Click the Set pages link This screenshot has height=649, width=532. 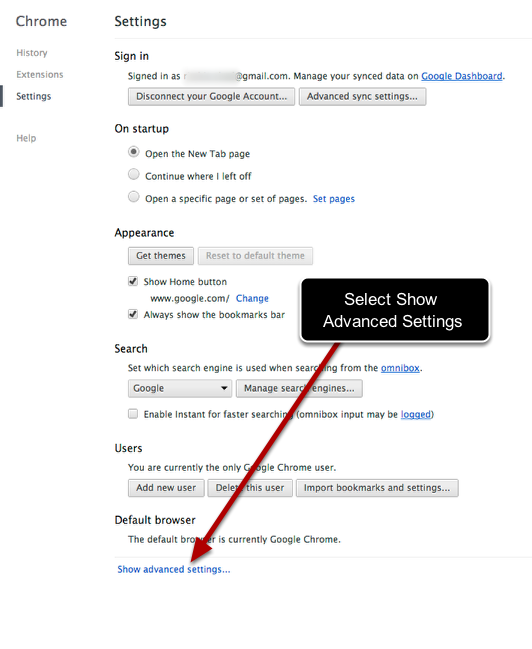(x=334, y=199)
